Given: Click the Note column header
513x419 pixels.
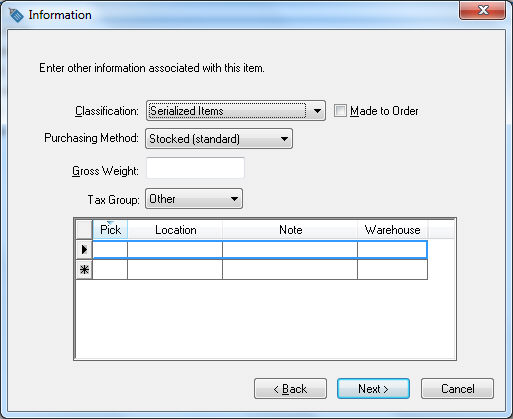Looking at the screenshot, I should pyautogui.click(x=290, y=230).
